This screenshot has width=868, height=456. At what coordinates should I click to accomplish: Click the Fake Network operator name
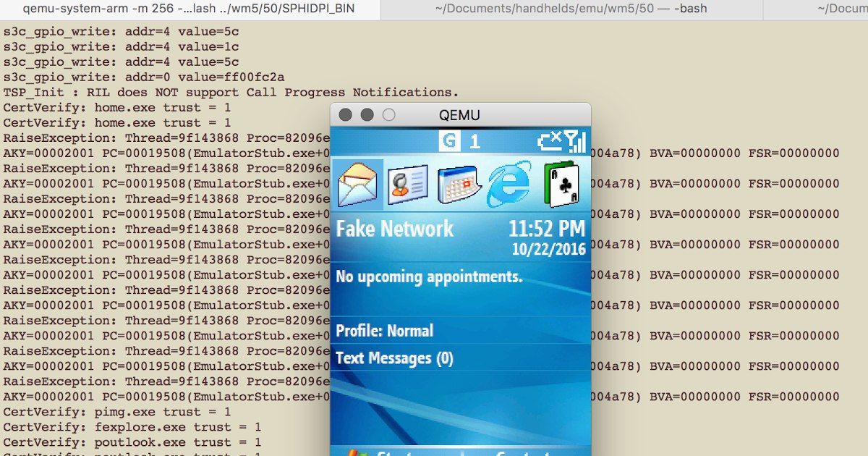395,229
